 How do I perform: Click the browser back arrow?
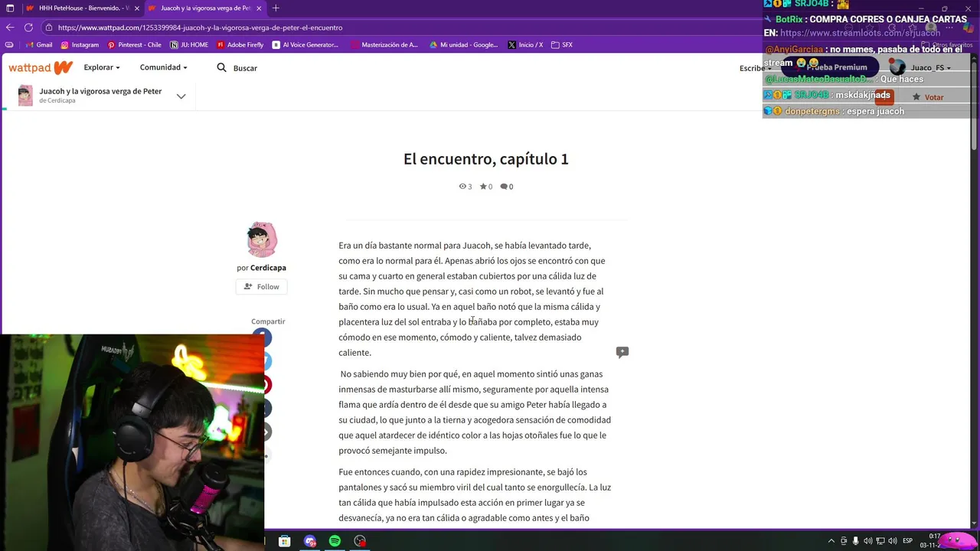[10, 28]
